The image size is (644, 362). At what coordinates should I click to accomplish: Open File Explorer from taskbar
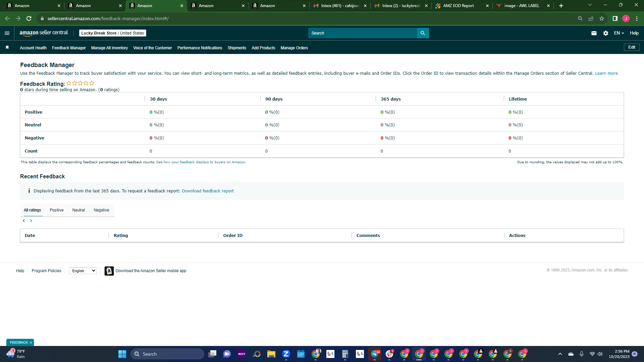coord(271,354)
